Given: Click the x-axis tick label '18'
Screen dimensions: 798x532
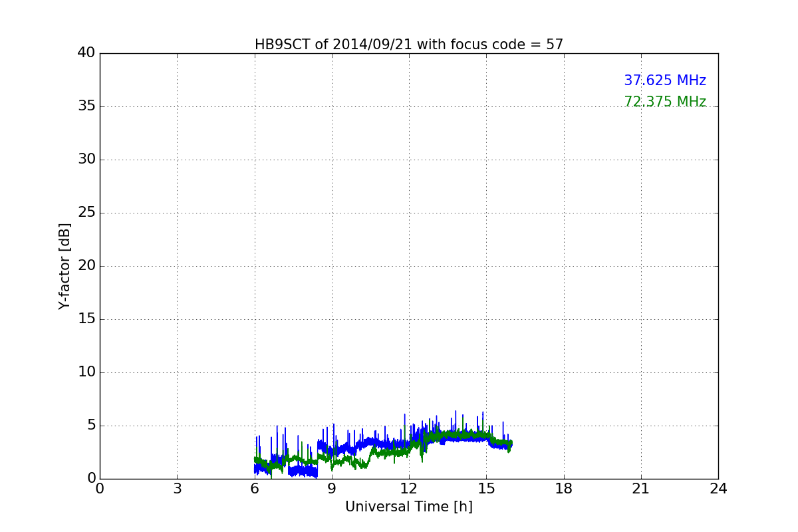Looking at the screenshot, I should coord(564,489).
